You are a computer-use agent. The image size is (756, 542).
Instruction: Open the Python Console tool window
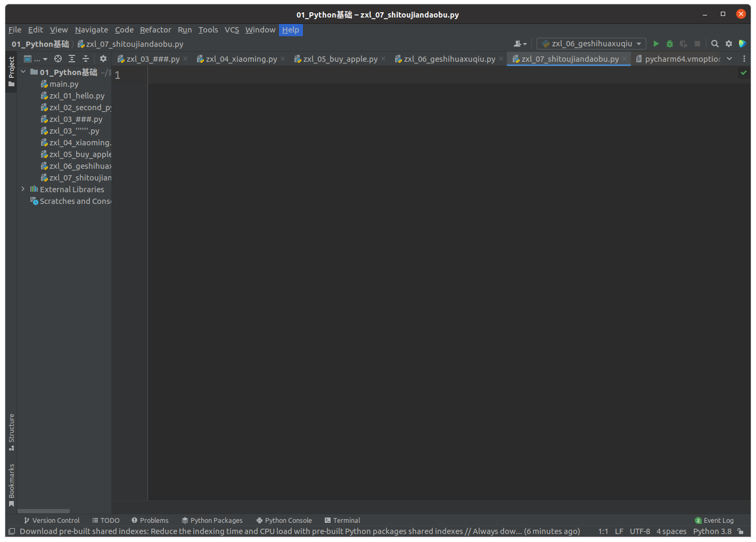click(284, 520)
